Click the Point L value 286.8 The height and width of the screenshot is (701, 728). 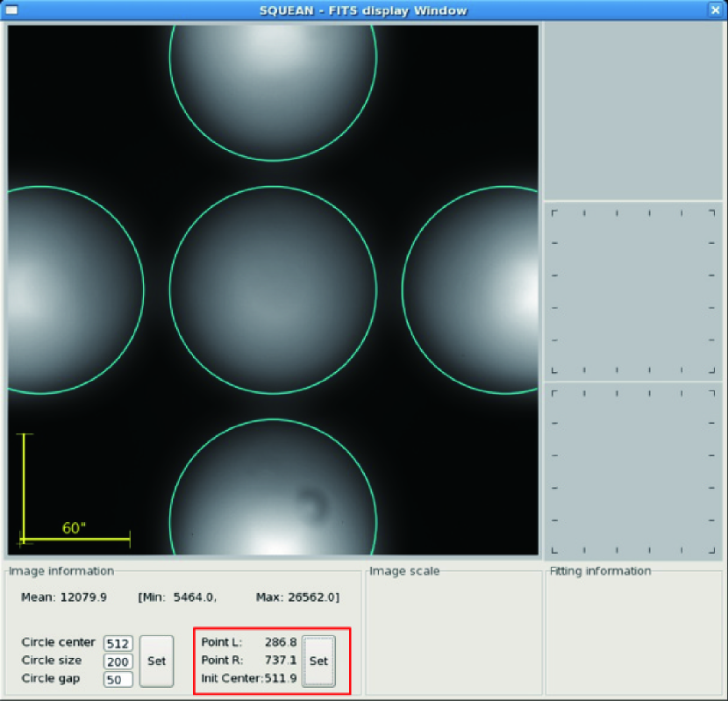click(281, 642)
